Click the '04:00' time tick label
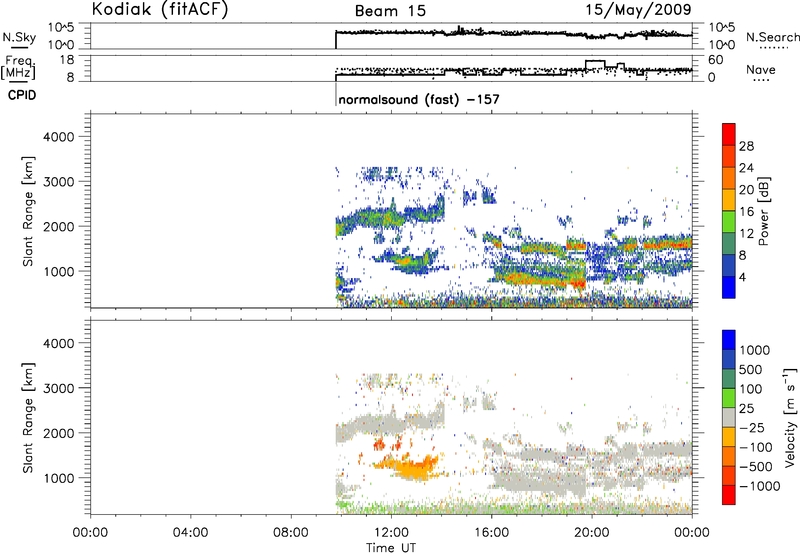This screenshot has height=554, width=800. 190,533
